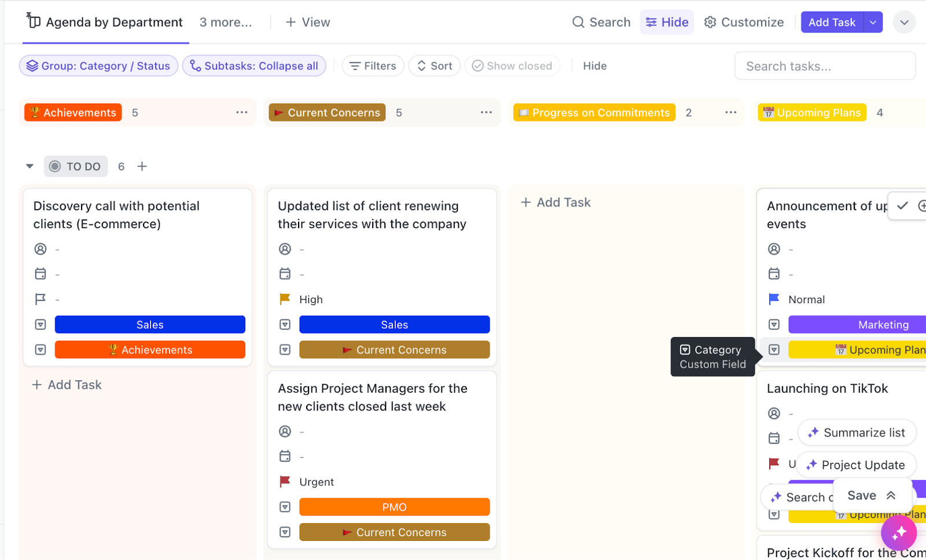Add a new View

308,22
